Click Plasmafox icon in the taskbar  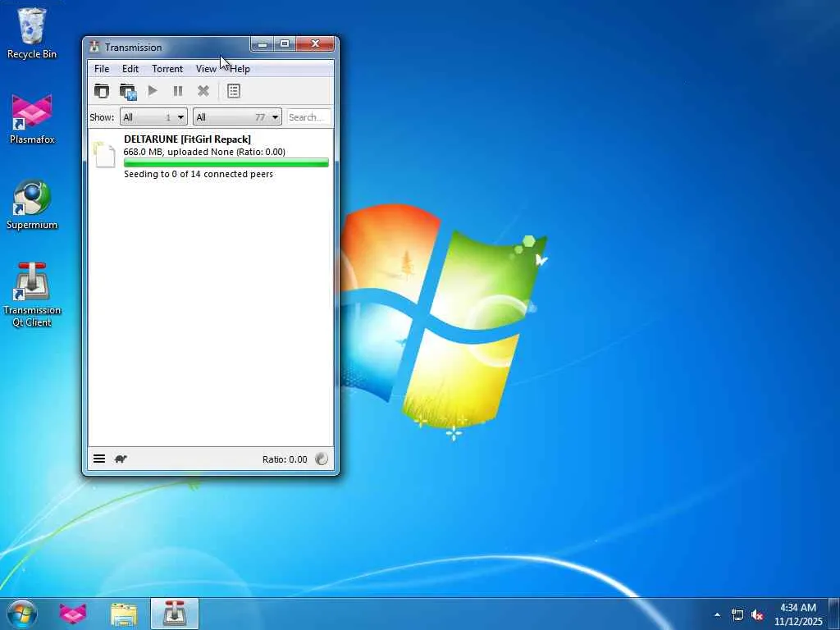73,614
